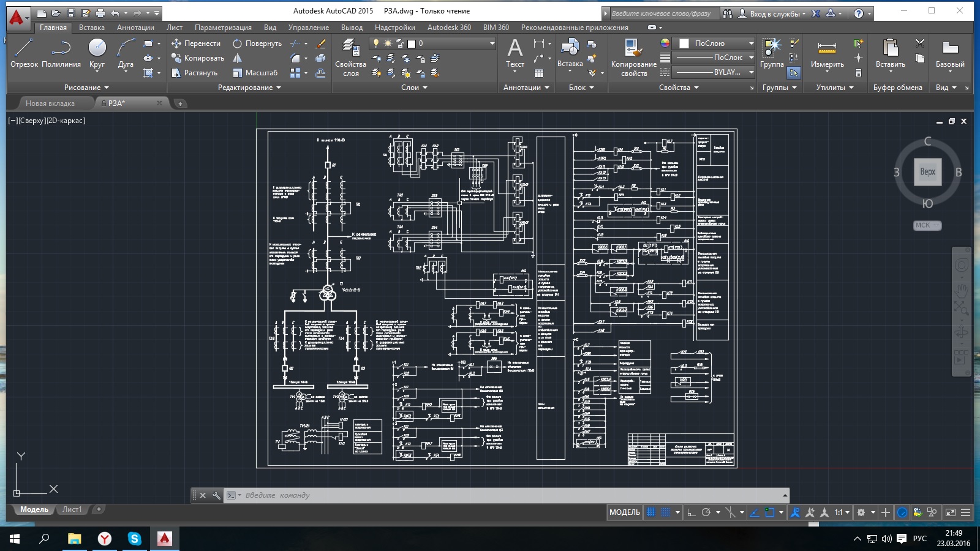Click the cut scissors icon
The width and height of the screenshot is (980, 551).
[x=920, y=43]
